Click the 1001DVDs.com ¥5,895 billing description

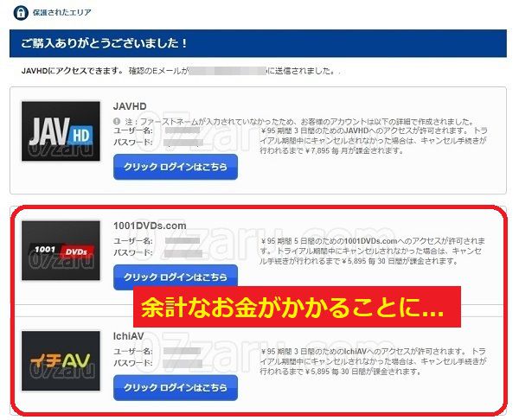pos(372,251)
